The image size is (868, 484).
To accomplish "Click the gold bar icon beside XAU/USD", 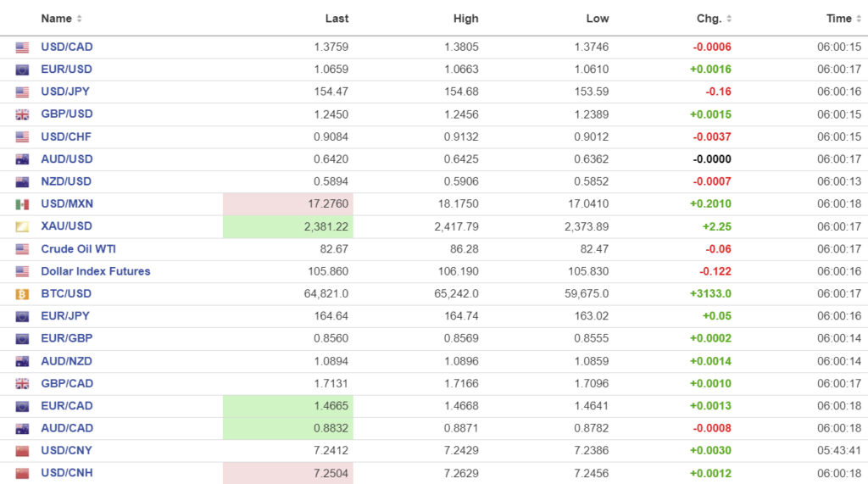I will click(22, 226).
